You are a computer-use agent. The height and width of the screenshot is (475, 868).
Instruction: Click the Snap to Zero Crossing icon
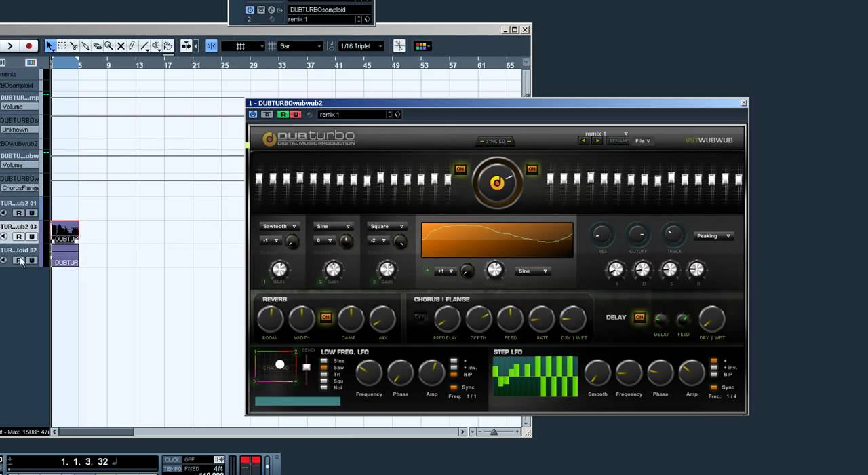(399, 46)
